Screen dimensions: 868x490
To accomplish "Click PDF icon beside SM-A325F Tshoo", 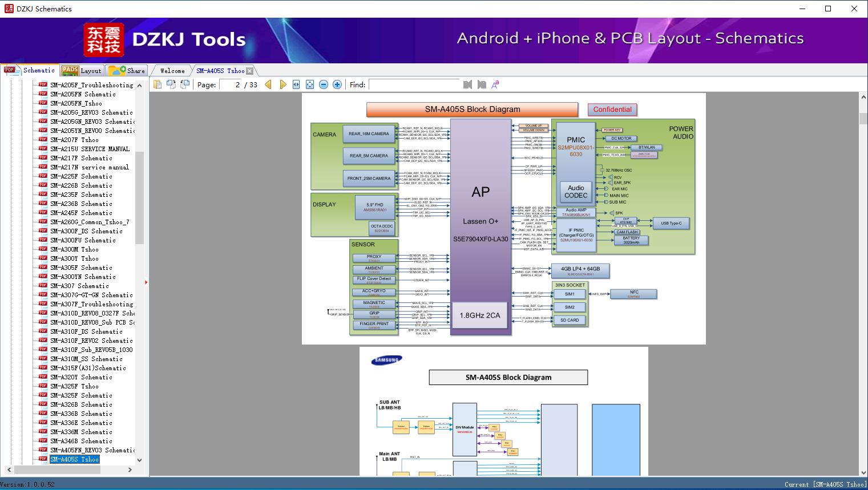I will (43, 386).
